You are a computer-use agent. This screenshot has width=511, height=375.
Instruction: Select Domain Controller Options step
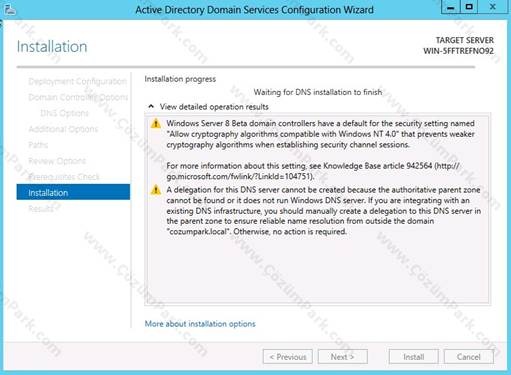click(x=78, y=97)
